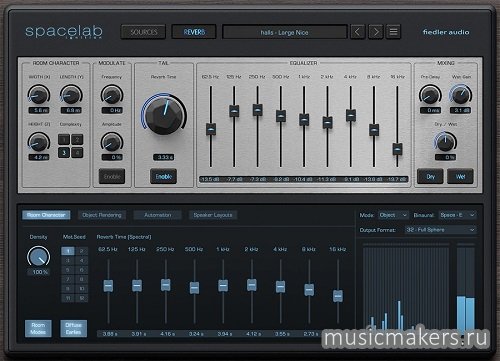Click the 62.5 Hz equalizer fader
Image resolution: width=500 pixels, height=361 pixels.
[211, 129]
